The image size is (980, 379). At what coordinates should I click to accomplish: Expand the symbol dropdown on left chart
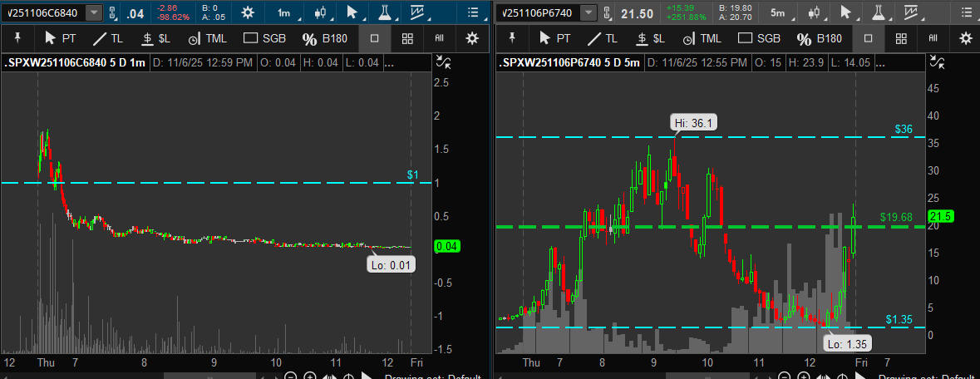click(94, 12)
